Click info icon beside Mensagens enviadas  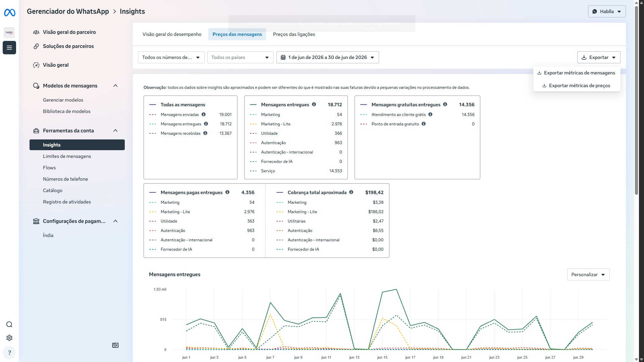(204, 114)
